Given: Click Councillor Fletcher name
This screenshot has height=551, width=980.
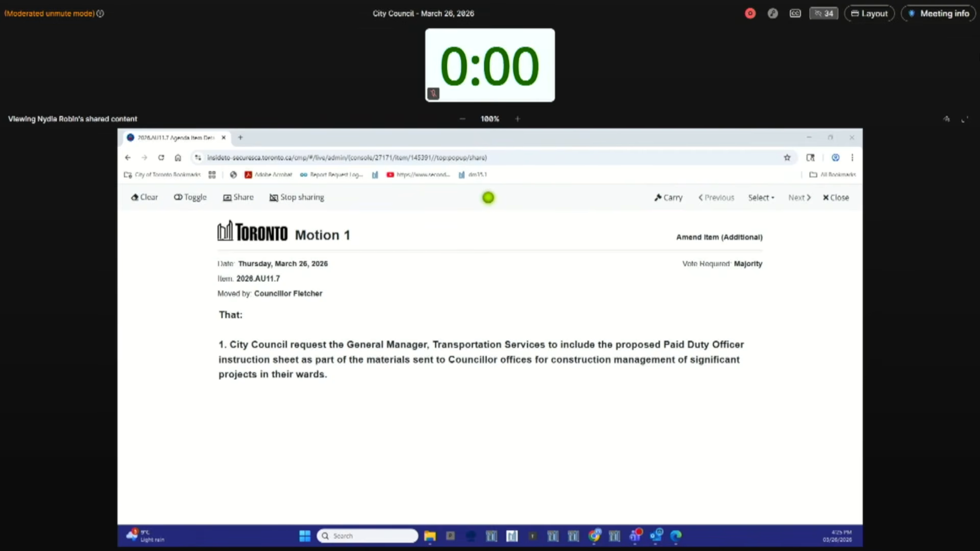Looking at the screenshot, I should coord(288,293).
